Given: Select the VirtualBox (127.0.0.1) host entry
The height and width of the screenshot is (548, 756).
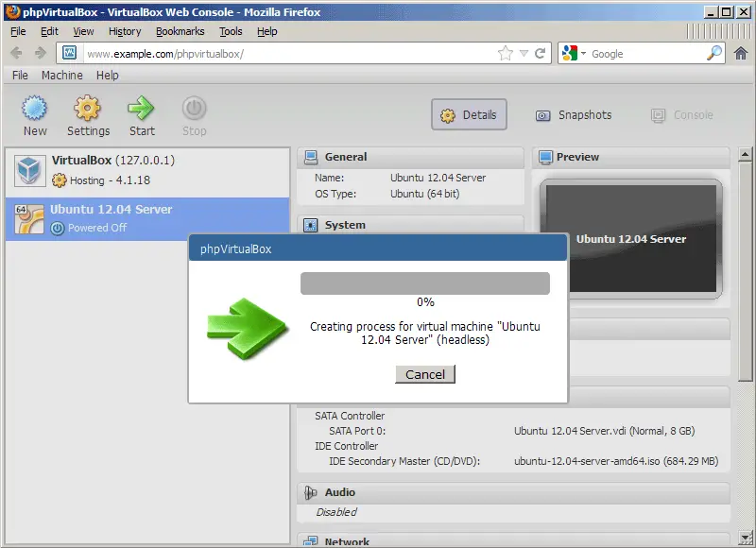Looking at the screenshot, I should click(x=147, y=171).
